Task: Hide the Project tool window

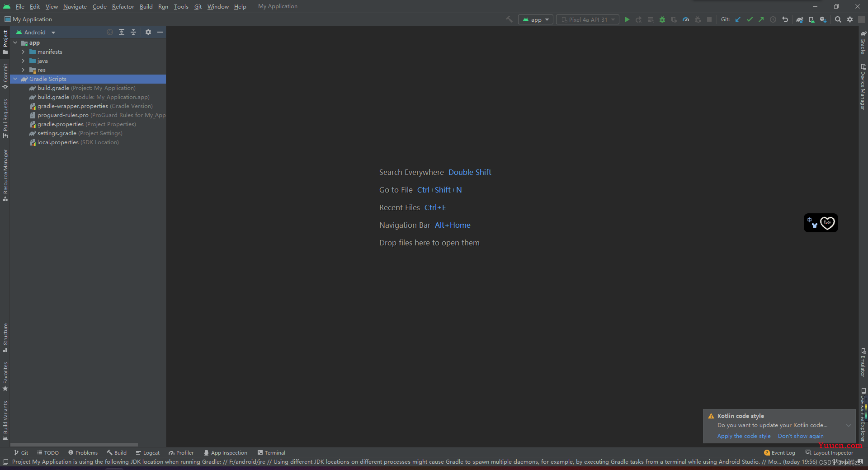Action: (160, 32)
